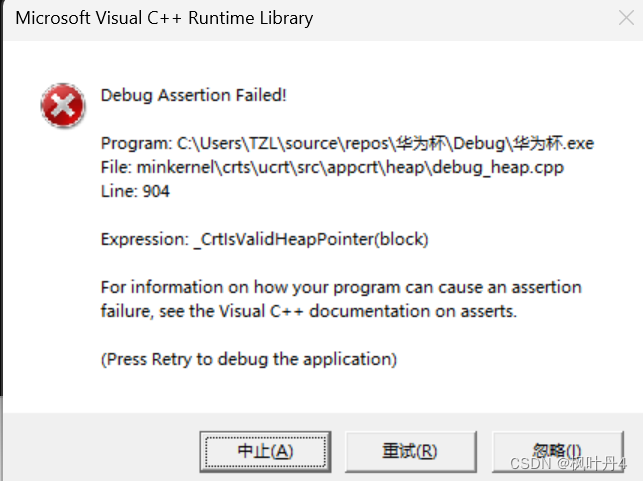Click the debug_heap.cpp file name
643x481 pixels.
pyautogui.click(x=503, y=168)
